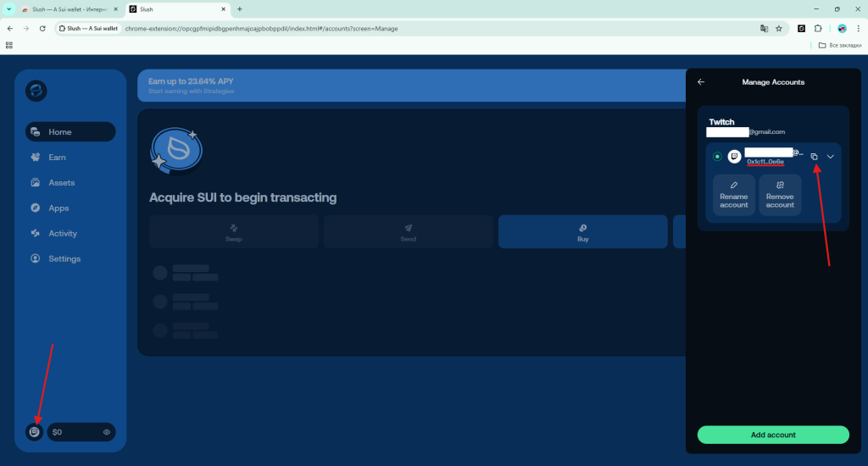
Task: Click the Buy button
Action: [583, 232]
